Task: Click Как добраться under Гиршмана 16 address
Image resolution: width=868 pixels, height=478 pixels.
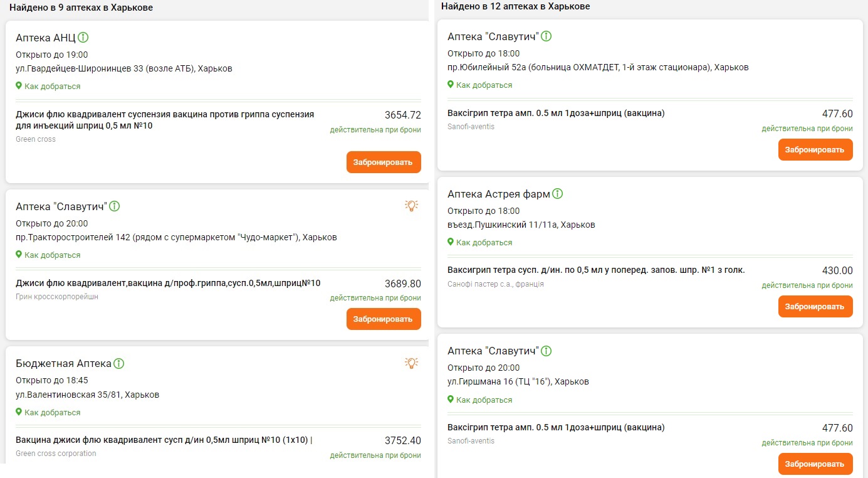Action: pyautogui.click(x=484, y=400)
